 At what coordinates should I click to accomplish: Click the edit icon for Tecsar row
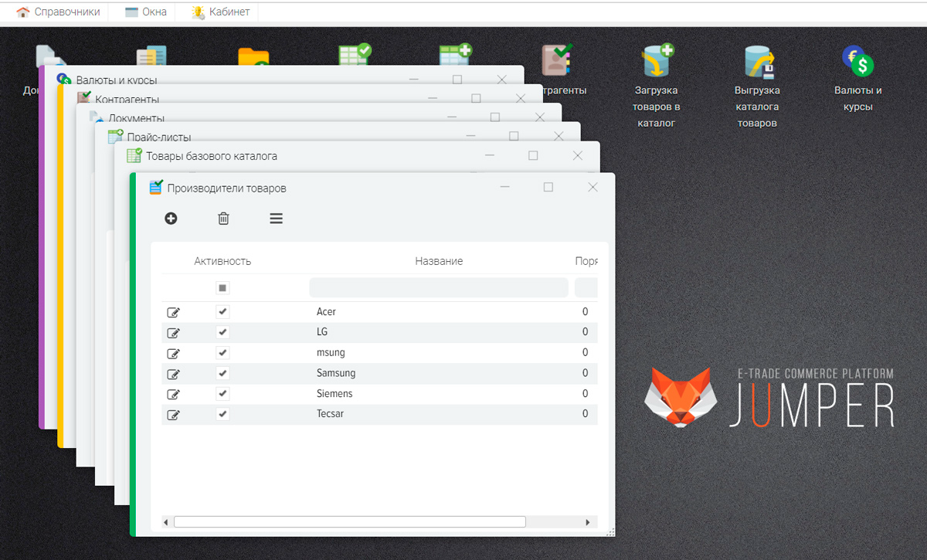point(174,414)
